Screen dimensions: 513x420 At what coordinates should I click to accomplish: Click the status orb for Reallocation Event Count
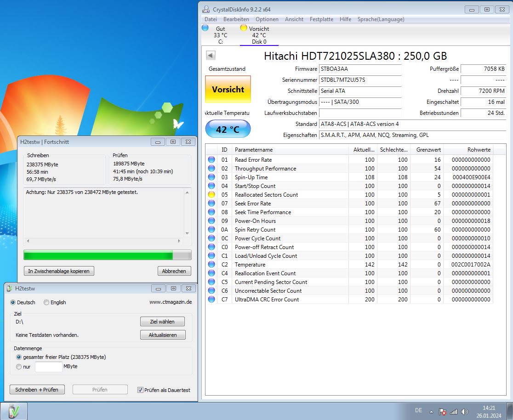[x=211, y=273]
